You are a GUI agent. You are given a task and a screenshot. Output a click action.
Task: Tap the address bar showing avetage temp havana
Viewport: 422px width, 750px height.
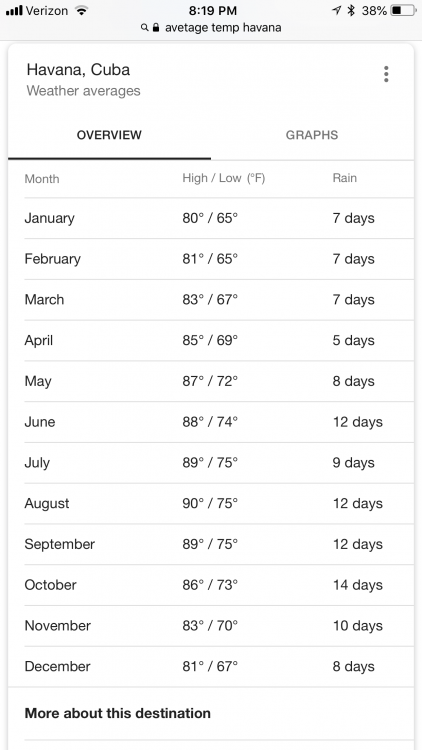tap(211, 28)
